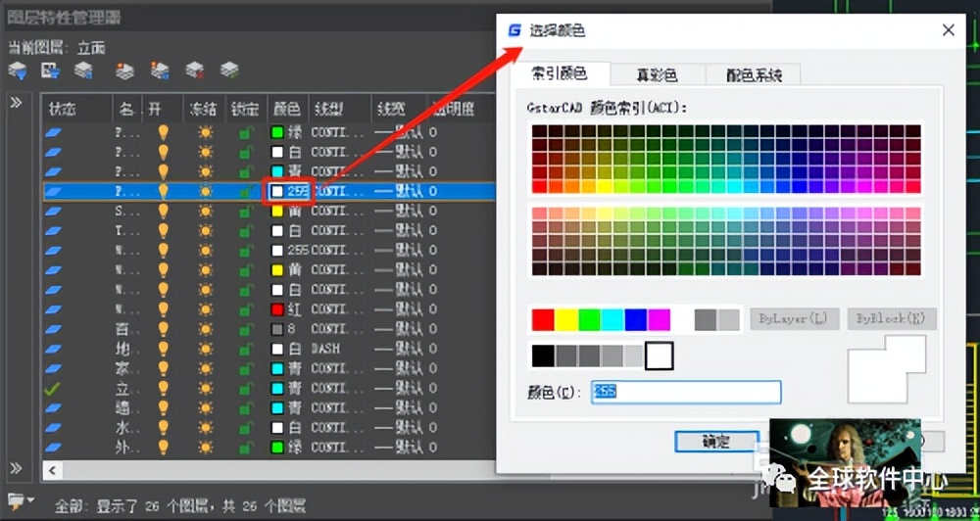The height and width of the screenshot is (521, 980).
Task: Pick yellow in the standard colors strip
Action: click(566, 319)
